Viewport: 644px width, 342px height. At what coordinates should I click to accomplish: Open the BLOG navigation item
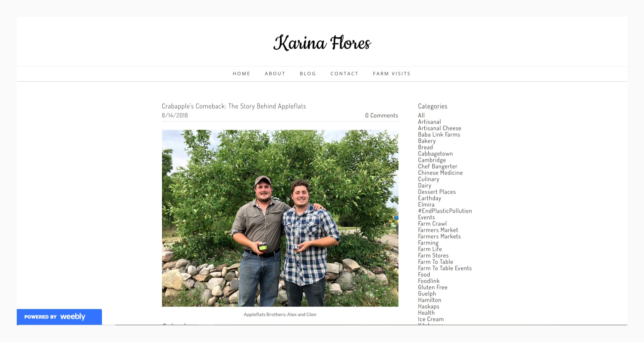coord(308,74)
